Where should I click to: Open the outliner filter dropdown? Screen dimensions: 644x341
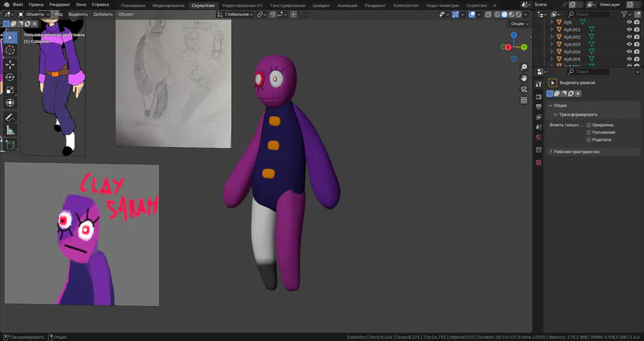pos(626,14)
